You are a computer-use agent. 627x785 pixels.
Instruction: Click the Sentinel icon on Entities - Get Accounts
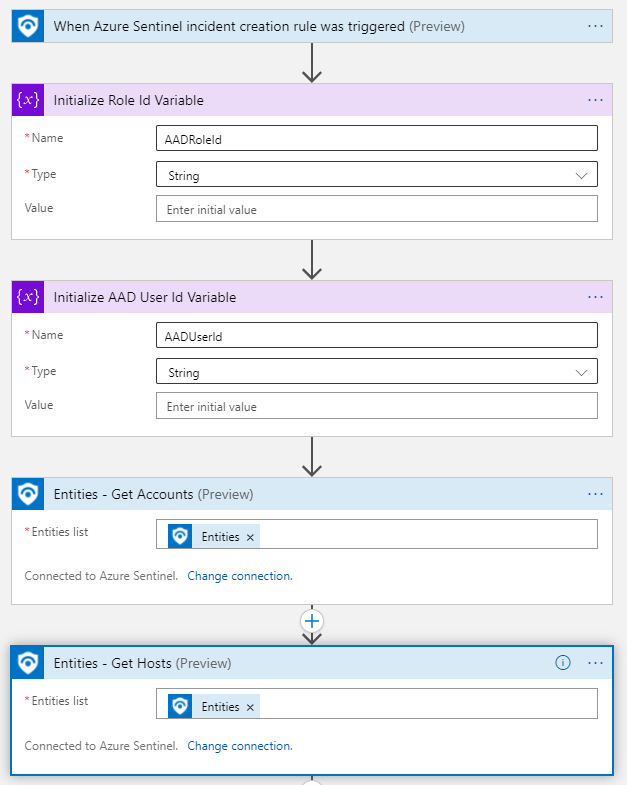click(x=27, y=494)
